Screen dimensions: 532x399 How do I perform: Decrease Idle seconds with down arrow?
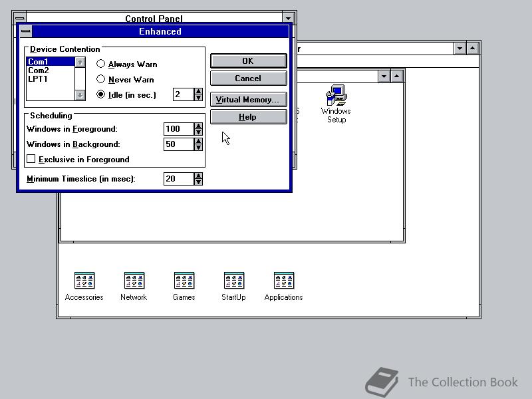[x=198, y=98]
